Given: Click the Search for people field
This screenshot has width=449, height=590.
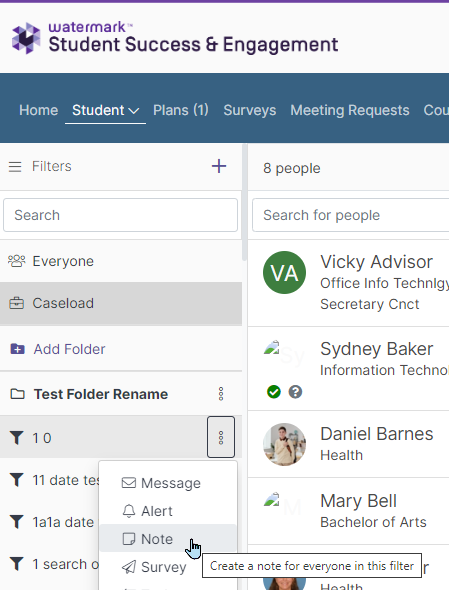Looking at the screenshot, I should click(x=350, y=215).
